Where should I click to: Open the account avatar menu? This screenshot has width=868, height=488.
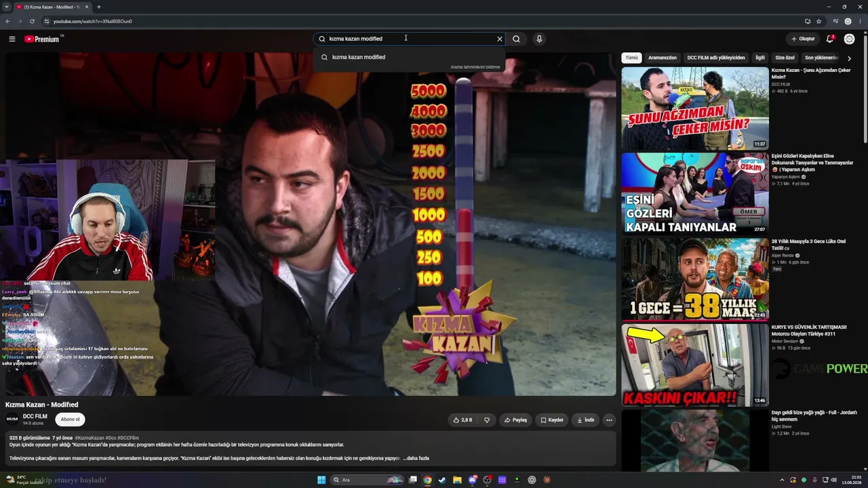coord(849,39)
